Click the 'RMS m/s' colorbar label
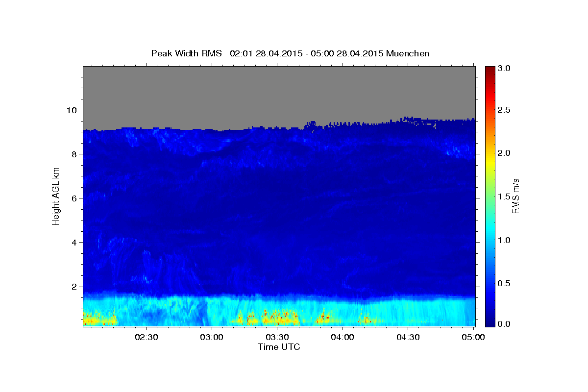The height and width of the screenshot is (392, 588). coord(515,196)
